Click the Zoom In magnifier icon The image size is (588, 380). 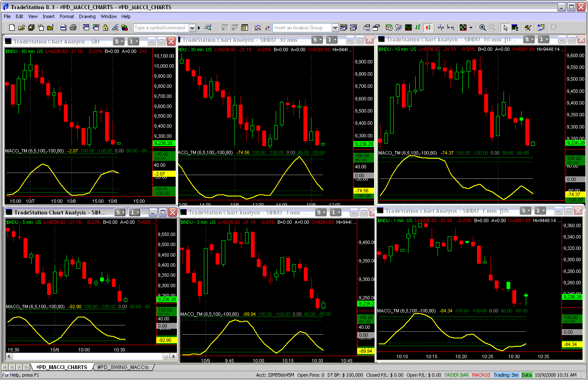tap(483, 28)
